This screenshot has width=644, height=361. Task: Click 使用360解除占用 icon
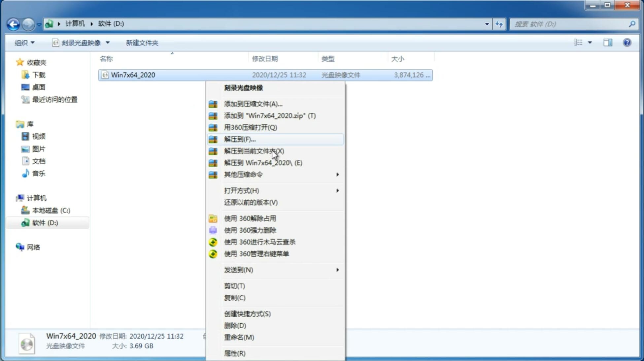click(x=213, y=218)
